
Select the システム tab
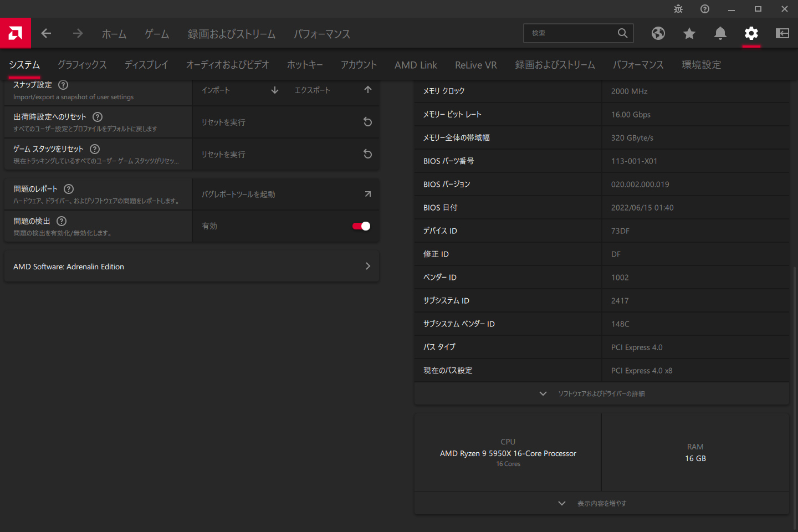[24, 65]
